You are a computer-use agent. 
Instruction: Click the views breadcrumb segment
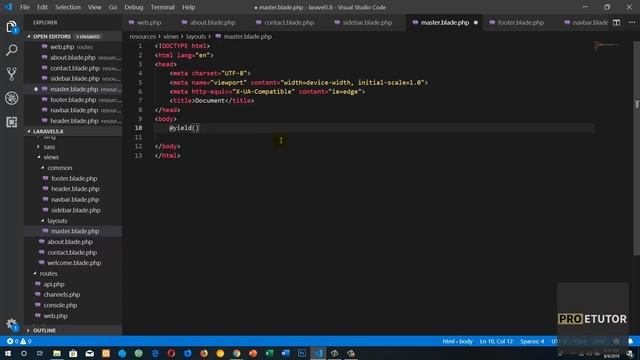coord(171,36)
